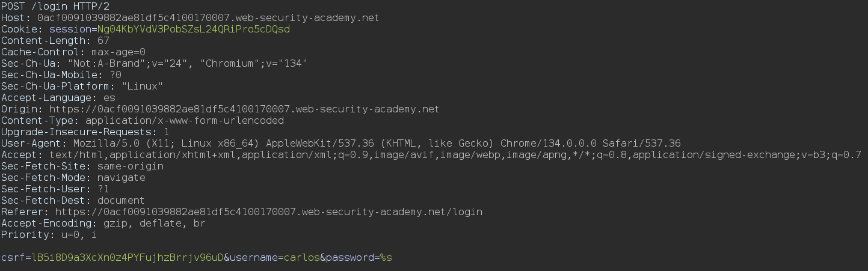868x271 pixels.
Task: Click the Content-Length value 67
Action: point(103,40)
